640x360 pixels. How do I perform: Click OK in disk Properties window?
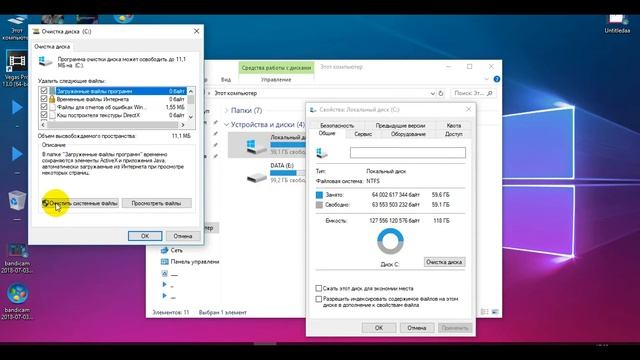pos(379,328)
